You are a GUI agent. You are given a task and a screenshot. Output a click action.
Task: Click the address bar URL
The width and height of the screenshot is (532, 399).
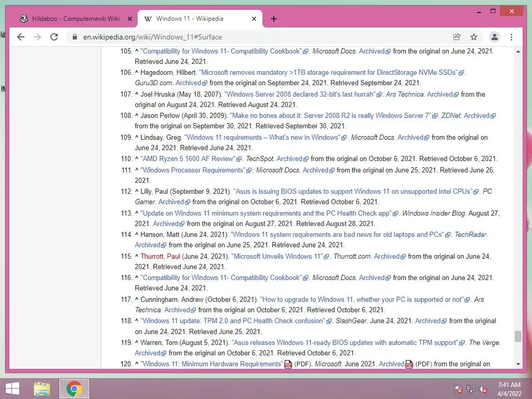click(152, 37)
